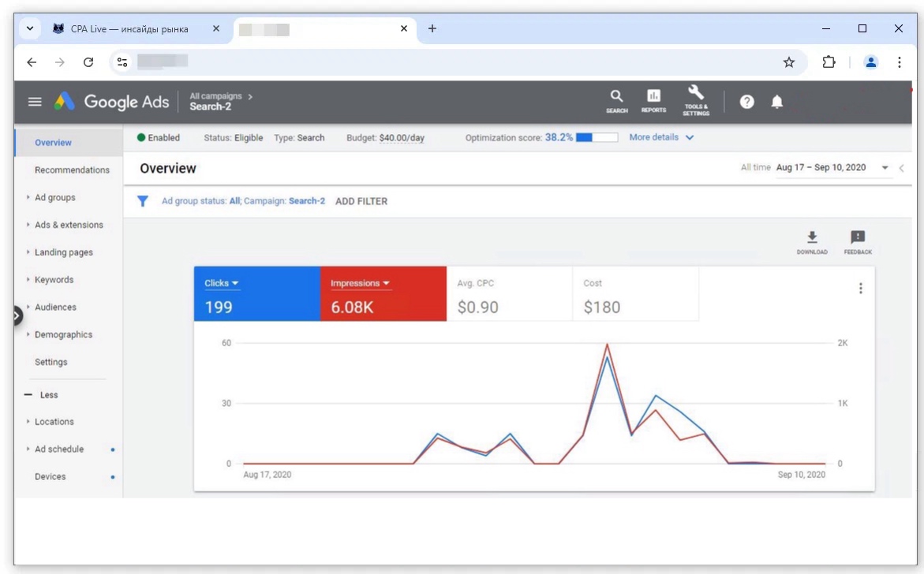Image resolution: width=924 pixels, height=574 pixels.
Task: Go back in browser history
Action: (32, 61)
